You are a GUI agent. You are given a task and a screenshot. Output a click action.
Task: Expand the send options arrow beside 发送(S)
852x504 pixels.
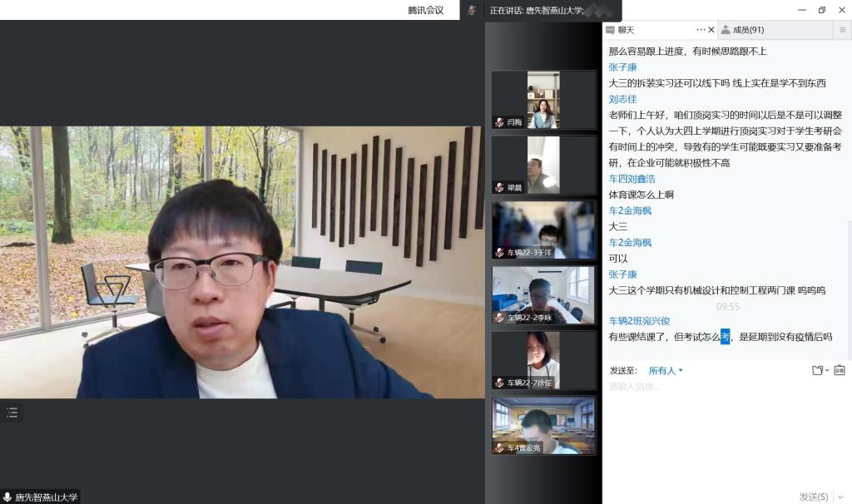(x=840, y=497)
